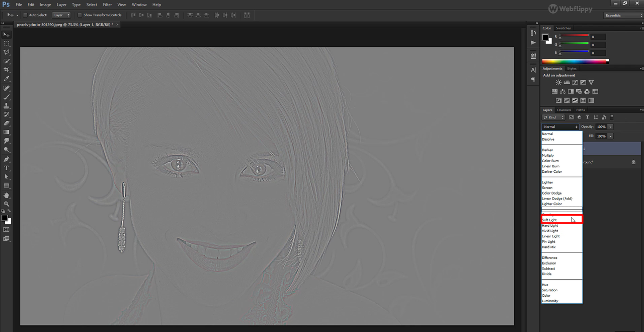Screen dimensions: 644x332
Task: Click the Opacity 100% input field
Action: (601, 126)
